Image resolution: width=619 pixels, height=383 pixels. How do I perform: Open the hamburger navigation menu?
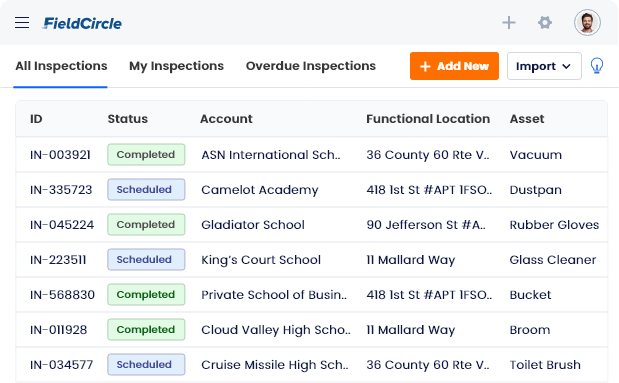(22, 23)
